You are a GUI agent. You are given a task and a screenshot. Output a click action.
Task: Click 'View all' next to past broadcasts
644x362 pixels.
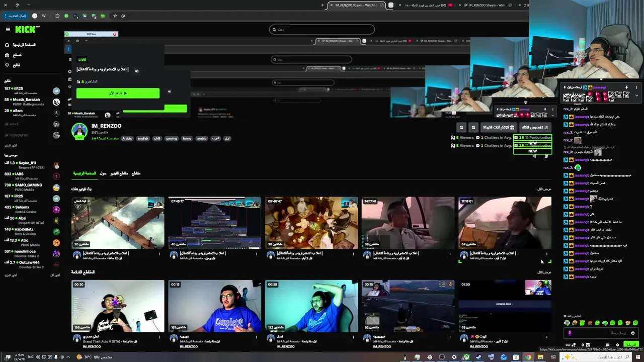click(x=544, y=189)
